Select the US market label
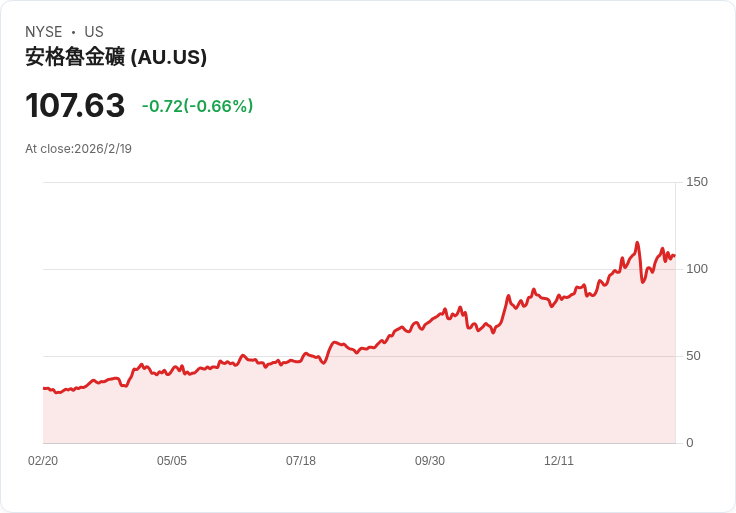 pyautogui.click(x=94, y=32)
